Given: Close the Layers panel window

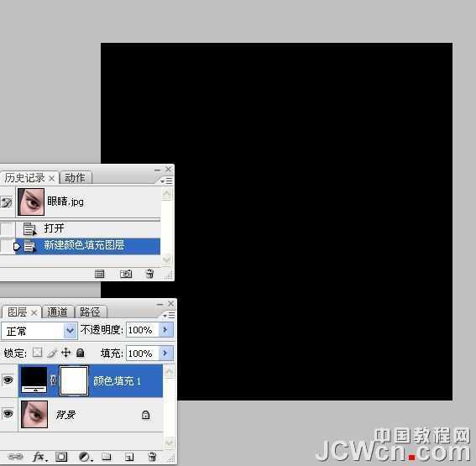Looking at the screenshot, I should pyautogui.click(x=171, y=303).
